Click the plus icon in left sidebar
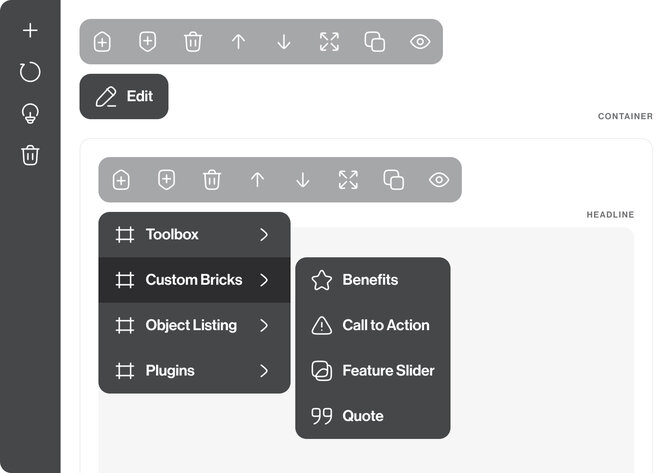The image size is (672, 473). [x=30, y=30]
